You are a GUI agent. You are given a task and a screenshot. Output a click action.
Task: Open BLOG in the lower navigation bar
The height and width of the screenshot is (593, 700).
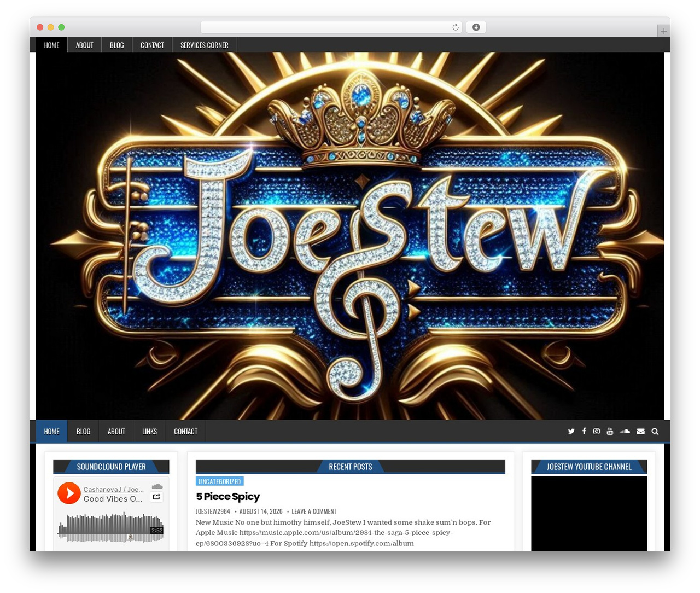click(x=84, y=431)
